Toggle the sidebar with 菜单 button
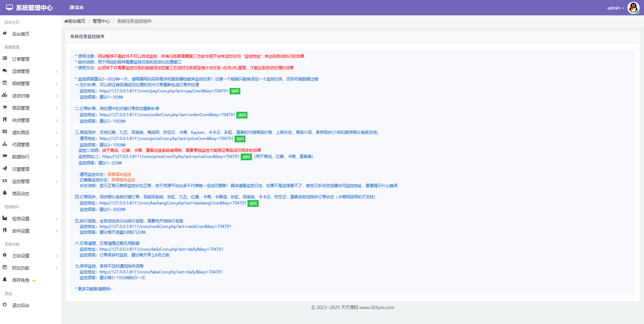 76,7
